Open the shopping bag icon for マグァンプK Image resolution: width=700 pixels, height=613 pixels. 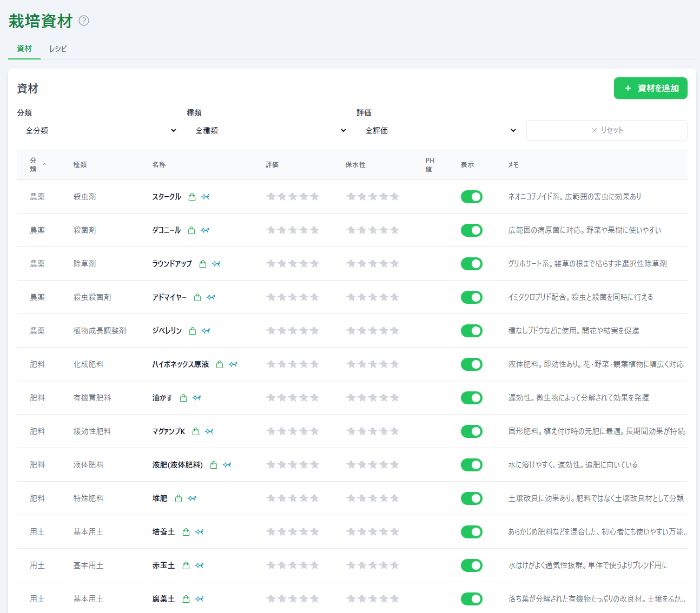click(x=196, y=431)
